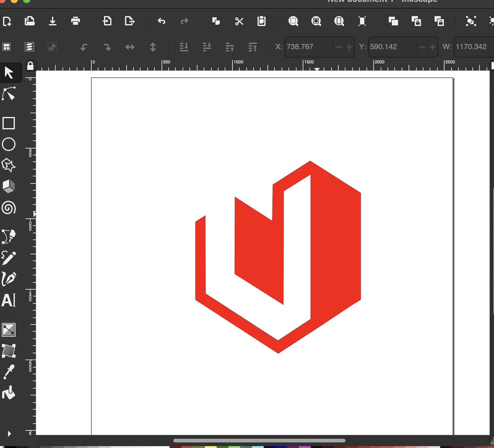Flip the selection vertically
494x448 pixels.
(153, 47)
